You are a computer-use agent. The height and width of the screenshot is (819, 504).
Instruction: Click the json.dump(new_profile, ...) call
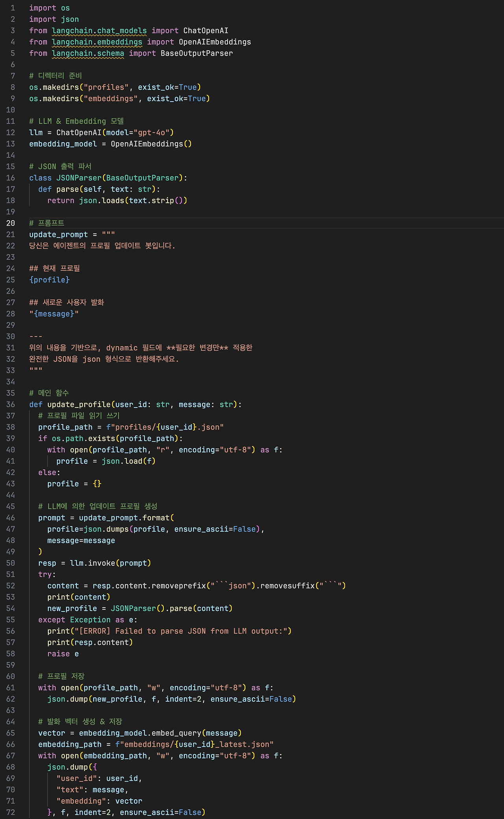(172, 699)
